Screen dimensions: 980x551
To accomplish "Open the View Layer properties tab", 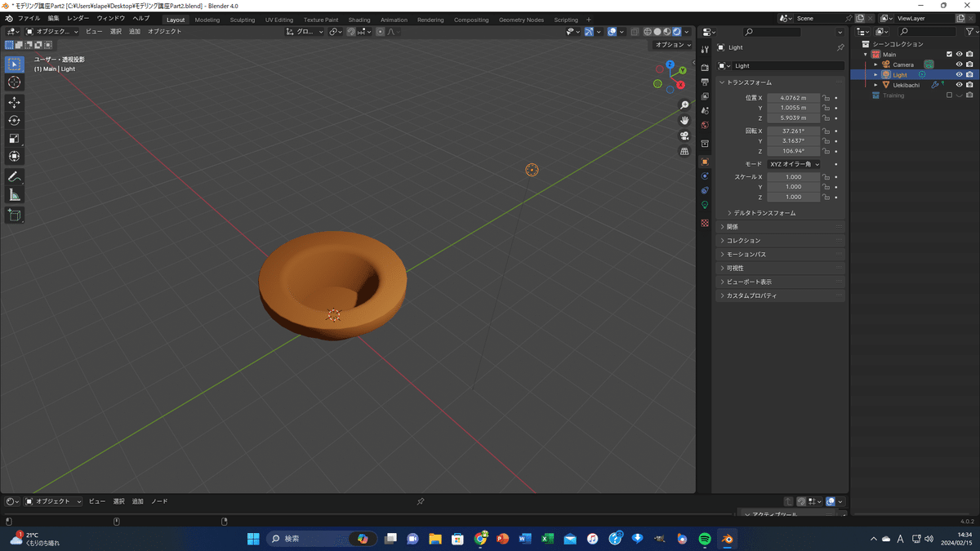I will click(705, 96).
